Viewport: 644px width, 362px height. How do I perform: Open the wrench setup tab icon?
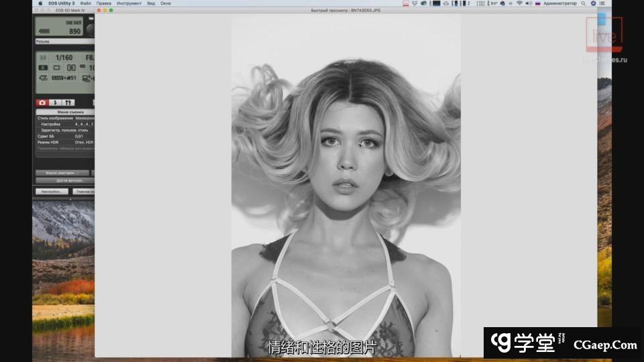coord(67,103)
